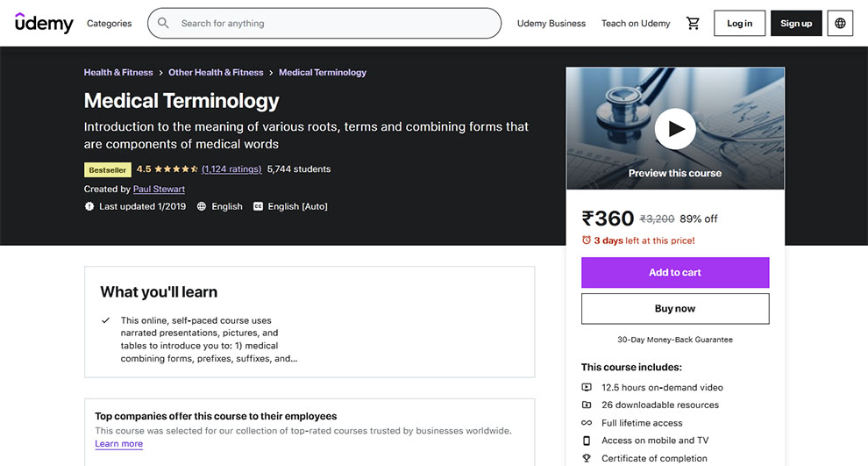Click the last updated alert icon
This screenshot has width=868, height=466.
(89, 206)
